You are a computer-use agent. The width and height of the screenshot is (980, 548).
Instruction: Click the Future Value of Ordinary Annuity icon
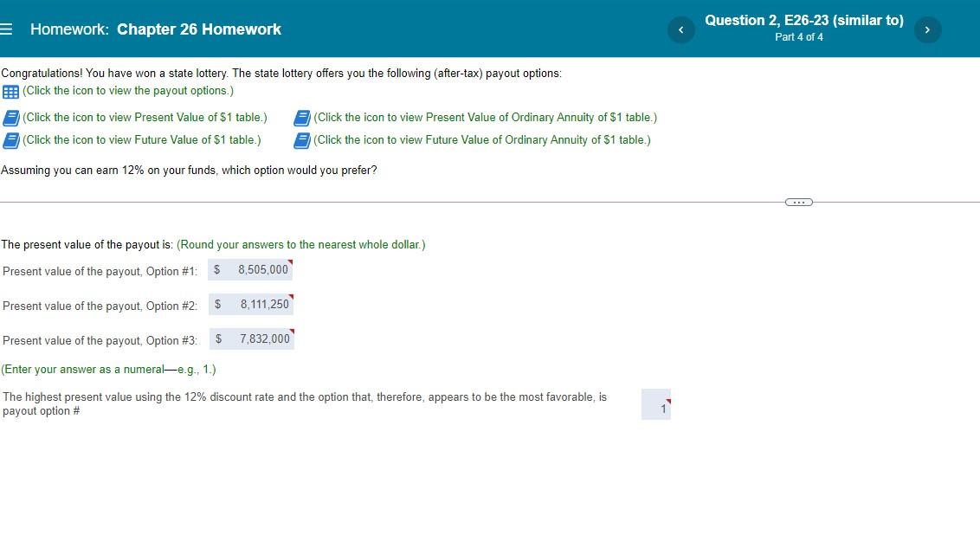pos(303,139)
